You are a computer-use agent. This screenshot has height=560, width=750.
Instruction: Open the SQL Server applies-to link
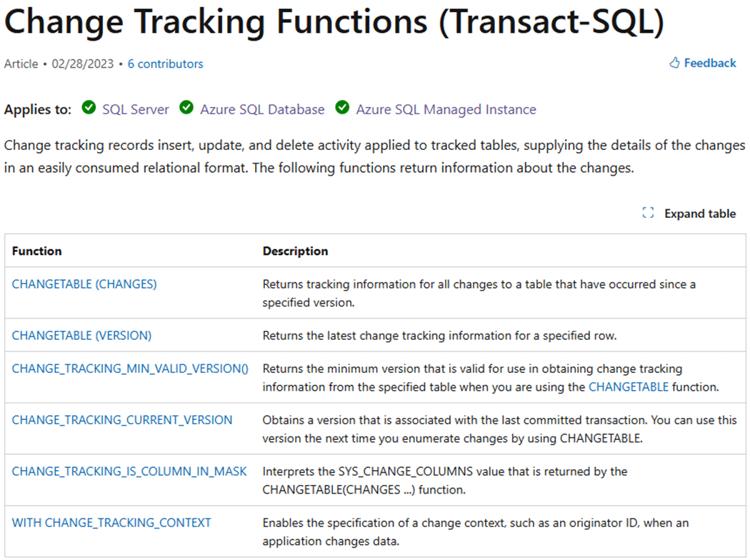pyautogui.click(x=136, y=109)
